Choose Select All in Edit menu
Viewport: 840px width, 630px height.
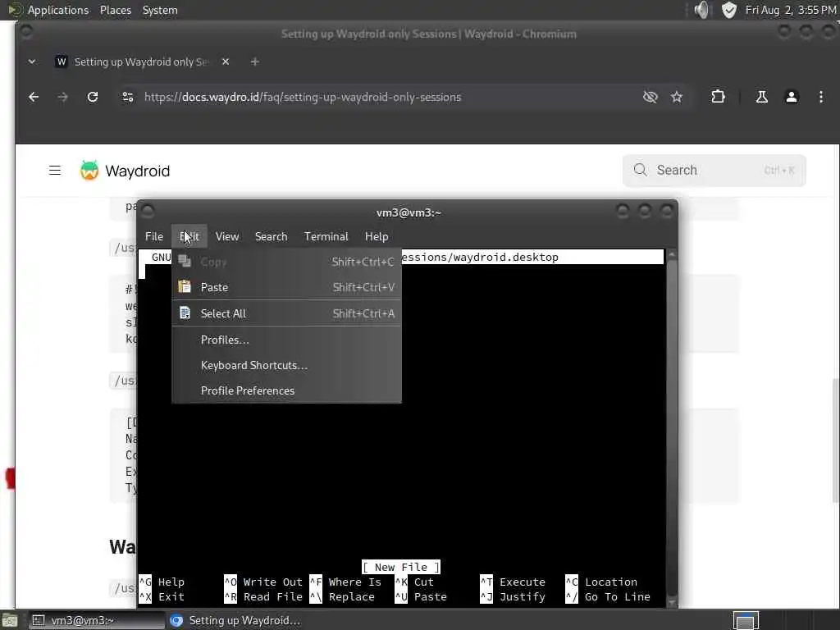pyautogui.click(x=286, y=313)
